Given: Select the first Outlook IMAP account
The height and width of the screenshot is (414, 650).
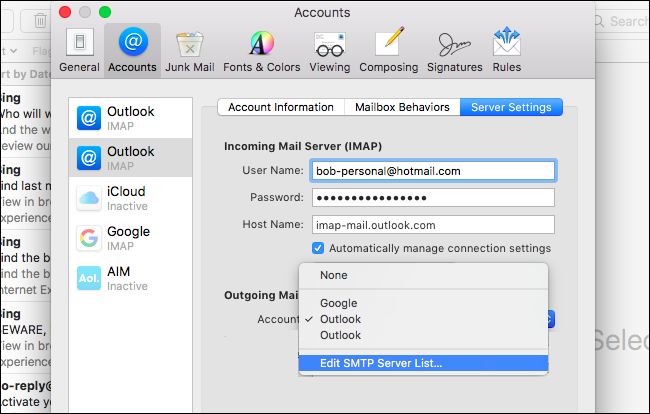Looking at the screenshot, I should coord(130,118).
